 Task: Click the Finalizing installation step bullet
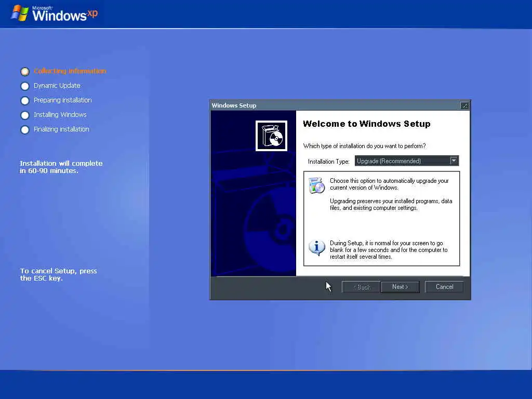[x=25, y=130]
